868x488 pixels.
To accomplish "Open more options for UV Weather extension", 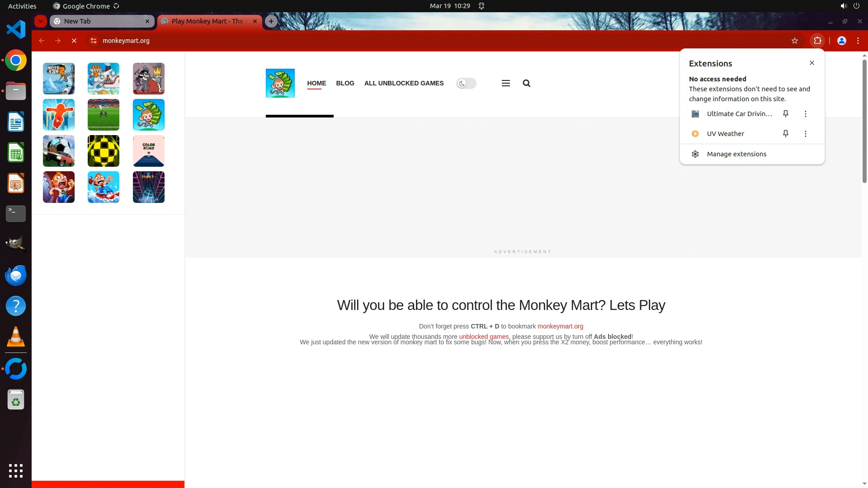I will pyautogui.click(x=805, y=134).
